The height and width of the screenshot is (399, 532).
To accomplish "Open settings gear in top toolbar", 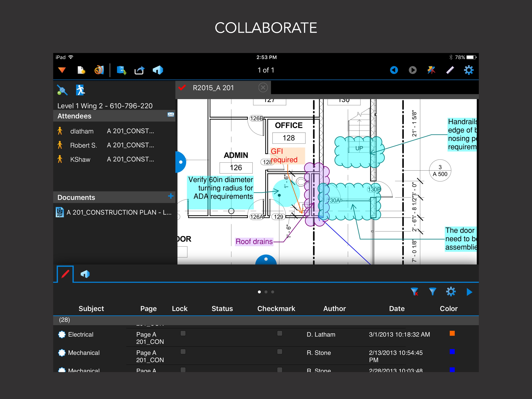I will pyautogui.click(x=469, y=70).
